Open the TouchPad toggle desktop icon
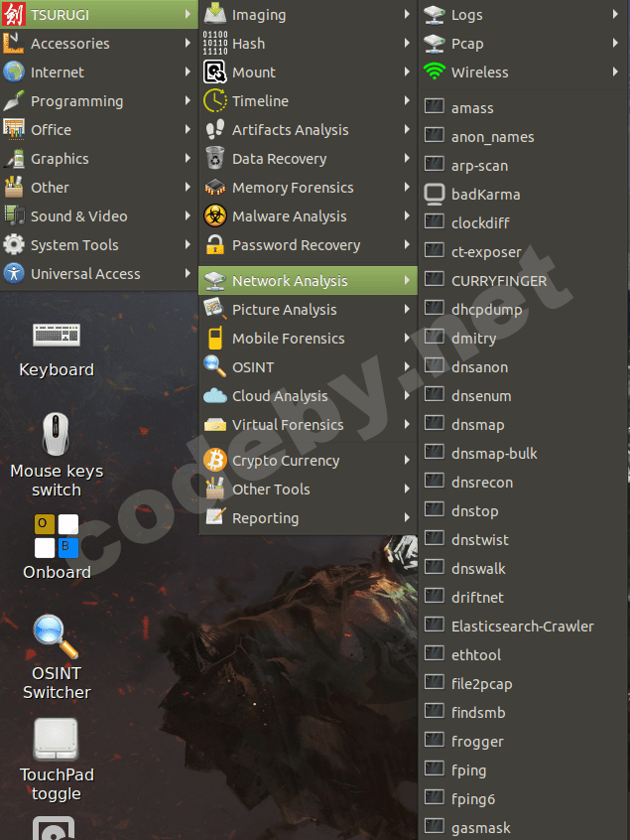Image resolution: width=630 pixels, height=840 pixels. (57, 760)
